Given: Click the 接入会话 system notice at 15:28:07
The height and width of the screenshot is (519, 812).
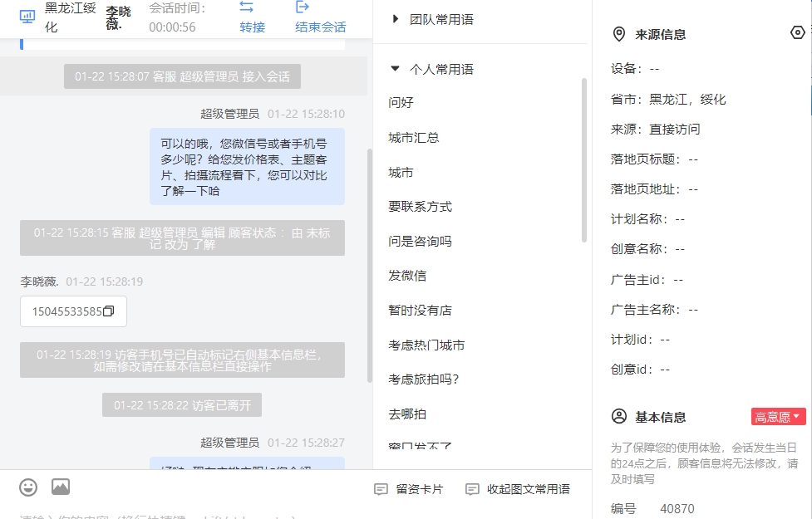Looking at the screenshot, I should (x=182, y=76).
